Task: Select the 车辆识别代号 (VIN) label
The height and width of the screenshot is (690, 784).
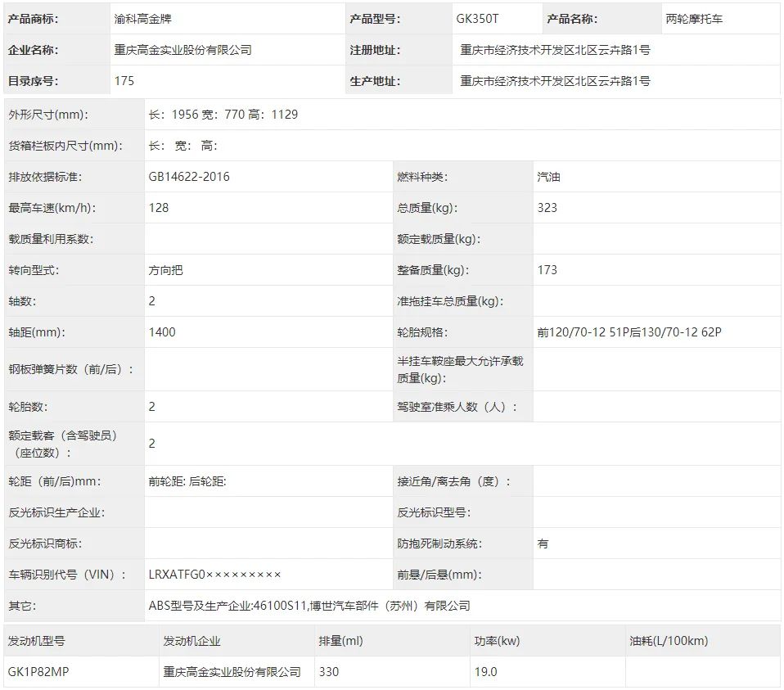Action: tap(66, 575)
